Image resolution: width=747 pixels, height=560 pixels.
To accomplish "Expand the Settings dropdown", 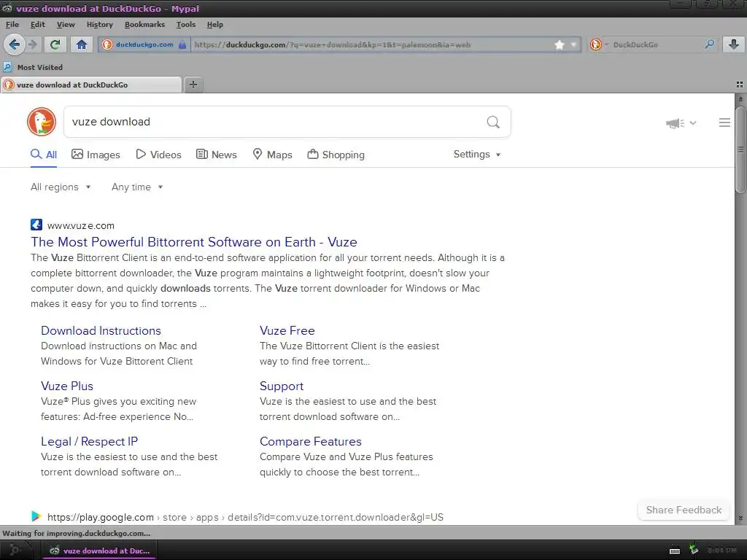I will (x=477, y=155).
